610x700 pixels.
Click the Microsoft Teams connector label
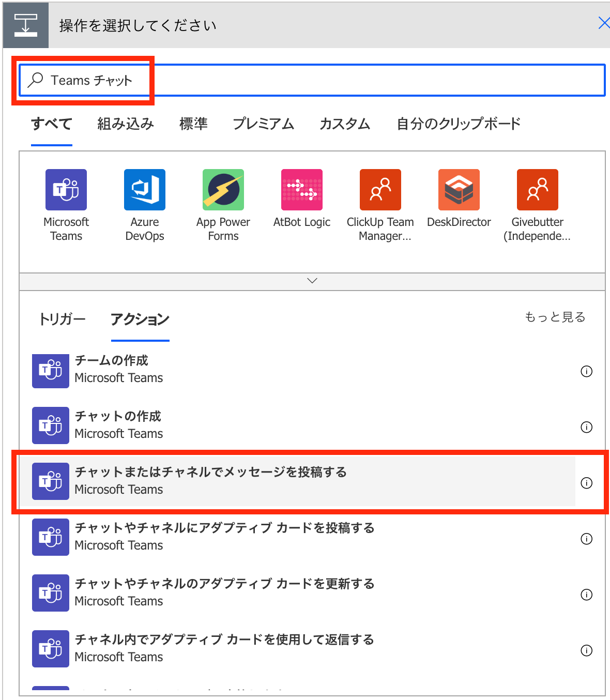tap(66, 229)
